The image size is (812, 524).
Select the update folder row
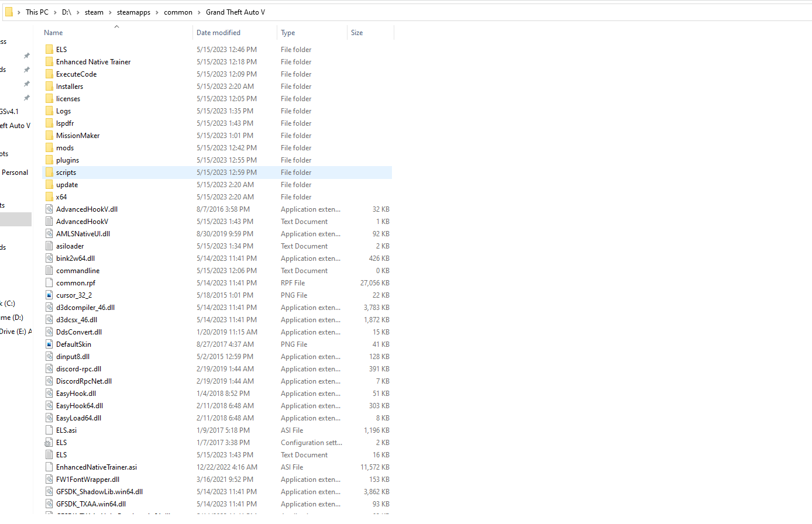(x=217, y=185)
